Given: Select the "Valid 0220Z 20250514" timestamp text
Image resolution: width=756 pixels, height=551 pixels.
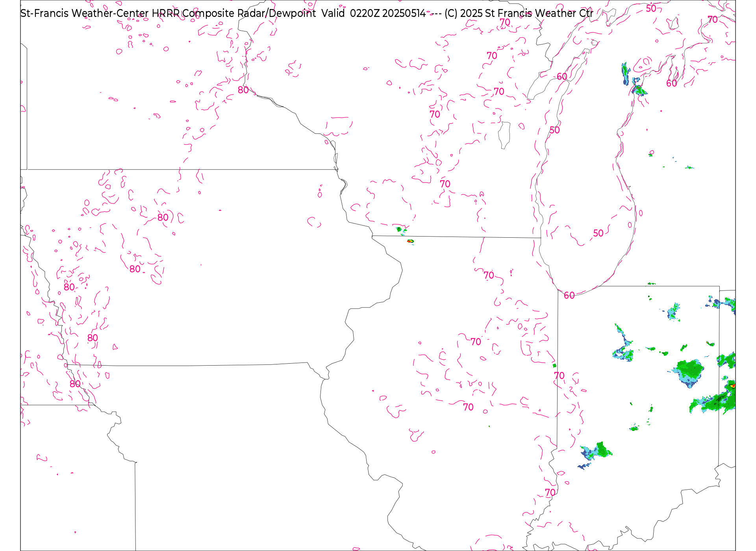Looking at the screenshot, I should [x=373, y=13].
